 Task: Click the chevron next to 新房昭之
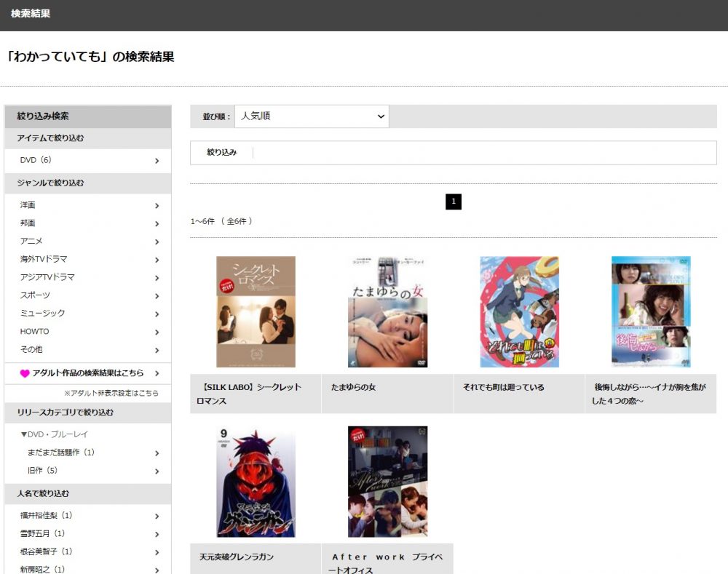point(157,570)
